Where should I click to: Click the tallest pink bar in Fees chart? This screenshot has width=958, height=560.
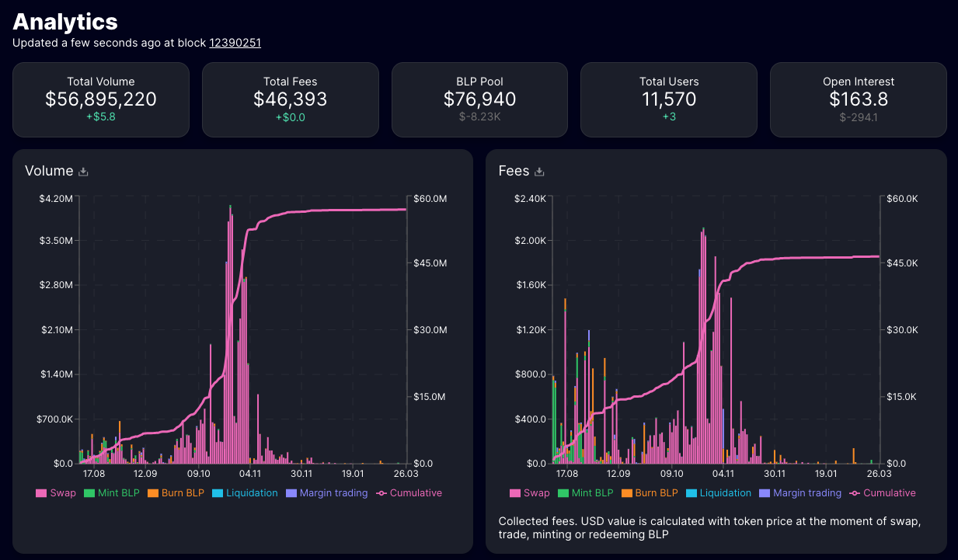pyautogui.click(x=704, y=346)
